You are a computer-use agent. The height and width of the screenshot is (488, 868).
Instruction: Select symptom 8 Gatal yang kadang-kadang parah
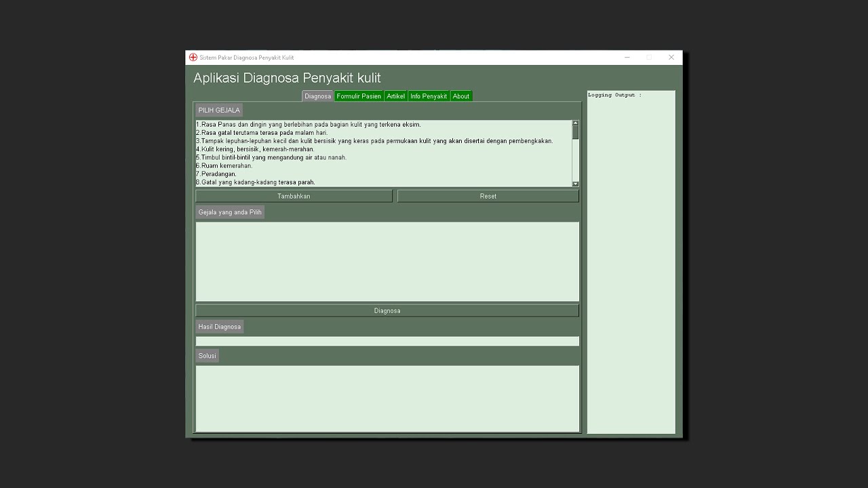pyautogui.click(x=384, y=182)
